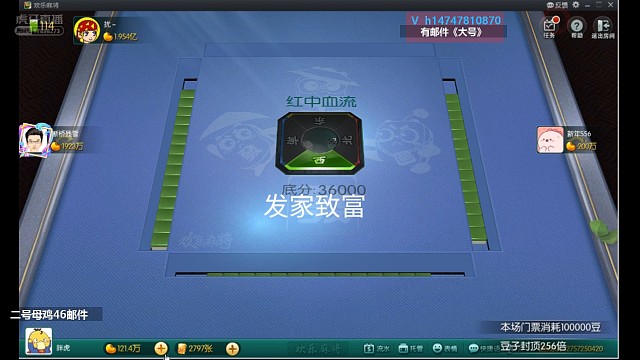Viewport: 640px width, 360px height.
Task: Click right player's 200万 bean count
Action: (x=587, y=146)
